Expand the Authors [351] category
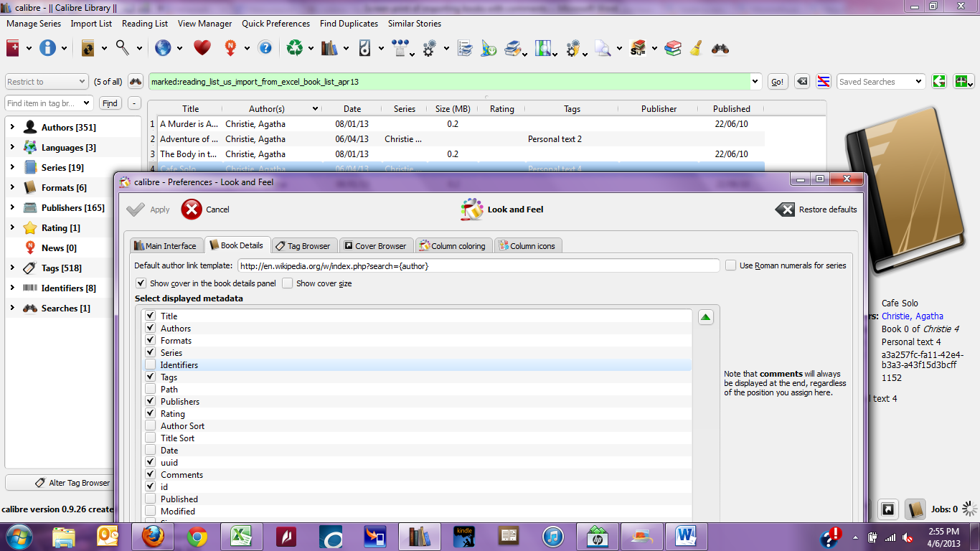Screen dimensions: 980x551 [12, 128]
